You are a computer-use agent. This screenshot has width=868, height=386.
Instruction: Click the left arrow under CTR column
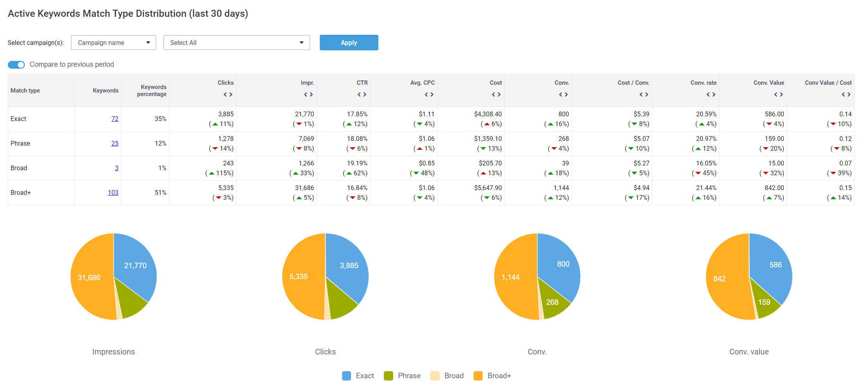tap(359, 94)
